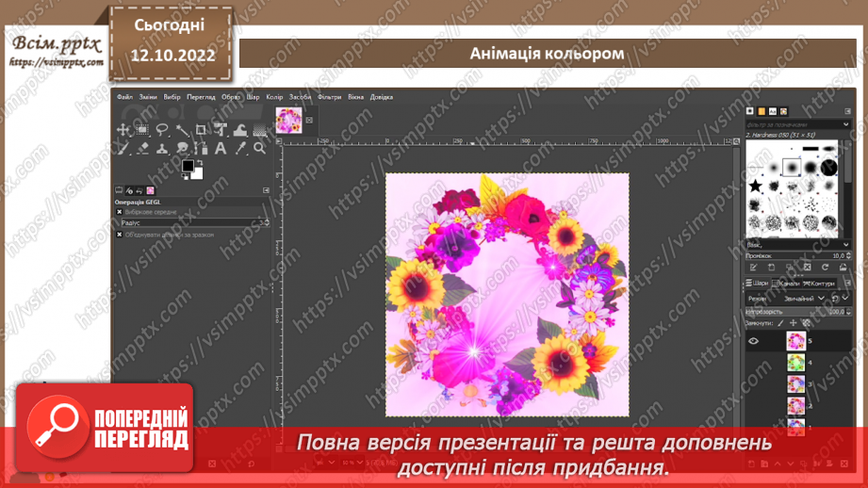This screenshot has width=868, height=488.
Task: Select the Crop tool
Action: point(201,130)
